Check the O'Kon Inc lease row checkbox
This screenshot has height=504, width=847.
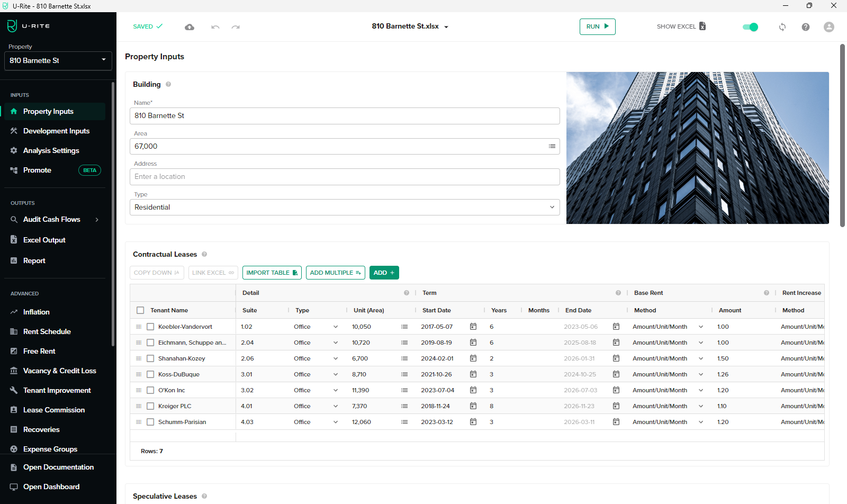coord(150,390)
